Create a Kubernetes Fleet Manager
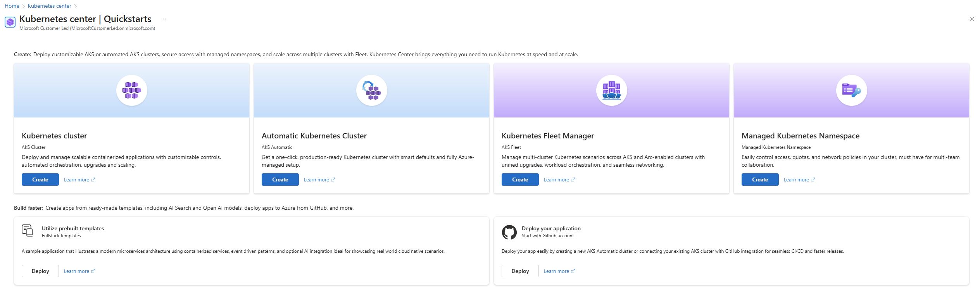The width and height of the screenshot is (980, 290). tap(520, 180)
